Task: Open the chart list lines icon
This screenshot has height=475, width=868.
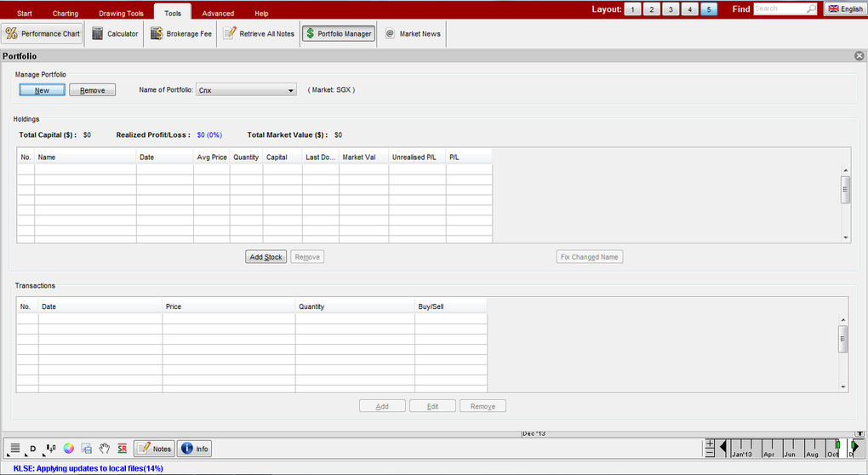Action: (15, 449)
